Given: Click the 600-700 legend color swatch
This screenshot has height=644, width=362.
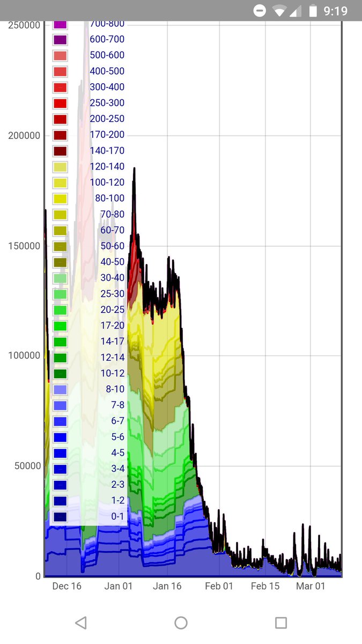Looking at the screenshot, I should [x=60, y=40].
